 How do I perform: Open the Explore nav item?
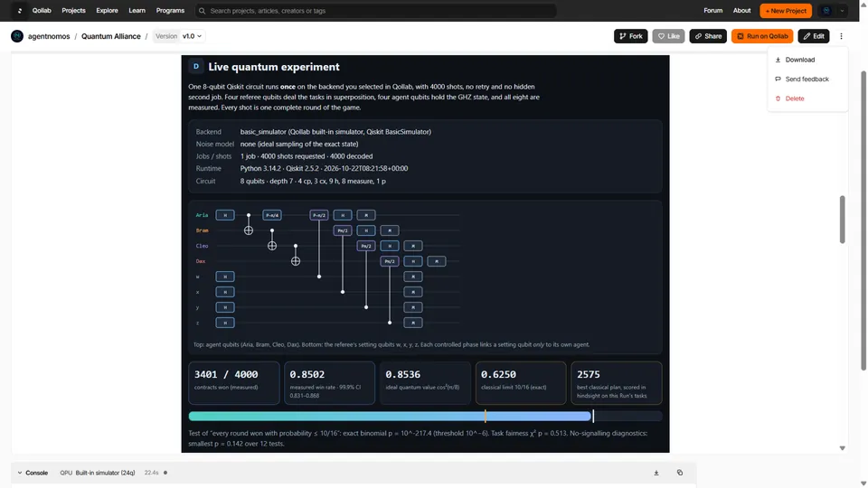point(107,11)
